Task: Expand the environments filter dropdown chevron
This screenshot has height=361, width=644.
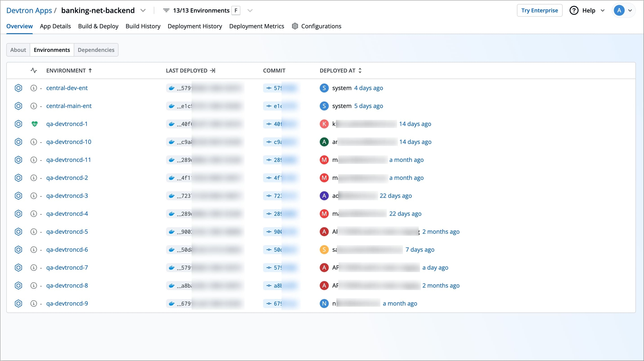Action: (250, 11)
